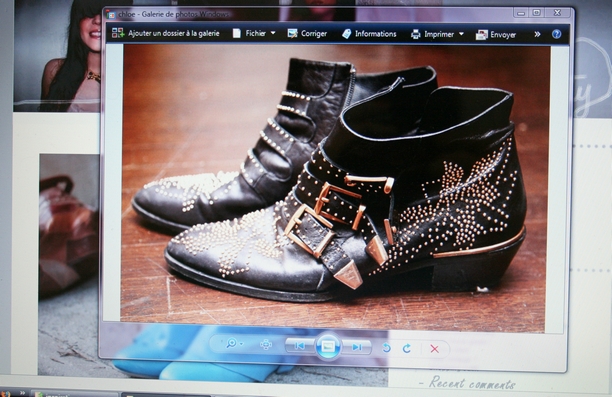Screen dimensions: 612x397
Task: Click the add folder gallery icon
Action: click(x=118, y=33)
